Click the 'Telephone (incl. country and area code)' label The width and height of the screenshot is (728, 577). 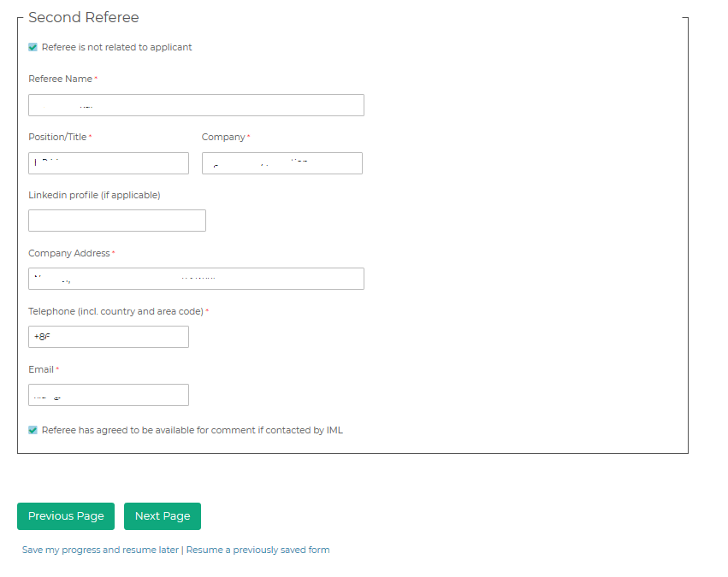pos(115,312)
